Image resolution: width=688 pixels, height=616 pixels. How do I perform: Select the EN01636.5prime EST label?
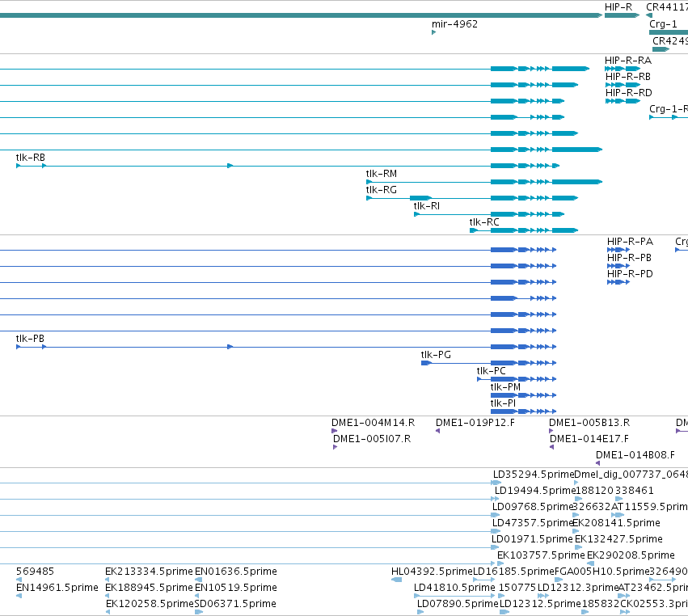235,572
